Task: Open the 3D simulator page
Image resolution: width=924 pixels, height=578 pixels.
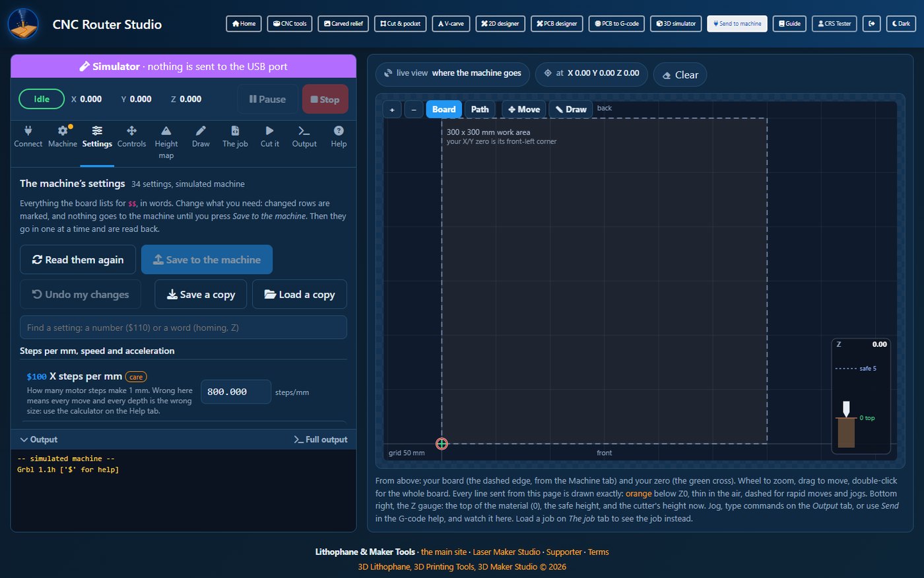Action: 676,24
